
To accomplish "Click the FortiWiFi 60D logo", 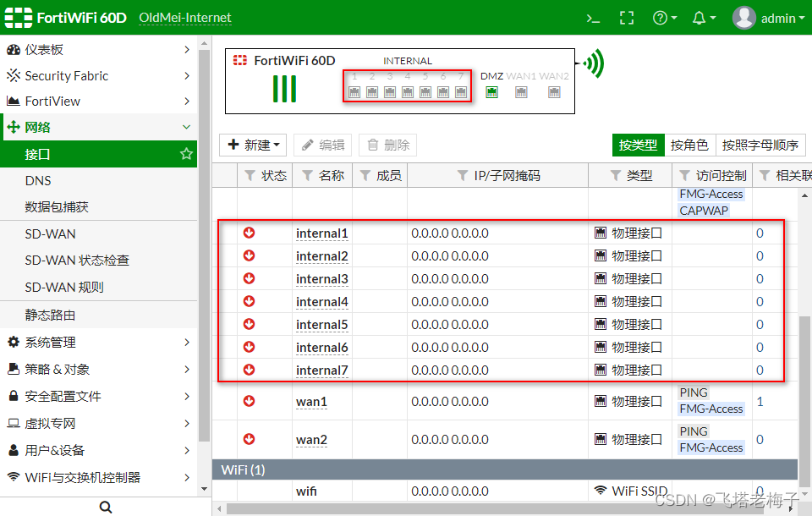I will coord(66,18).
